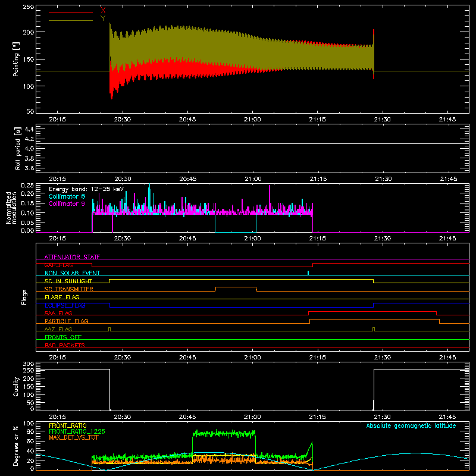
Task: Click the ECLIPSE_FLAG label
Action: click(x=65, y=305)
